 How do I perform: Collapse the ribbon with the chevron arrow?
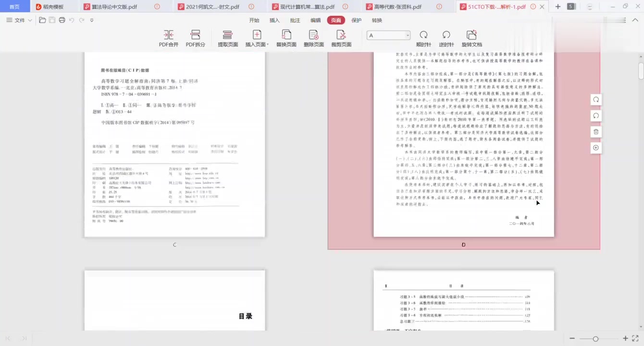pyautogui.click(x=635, y=20)
